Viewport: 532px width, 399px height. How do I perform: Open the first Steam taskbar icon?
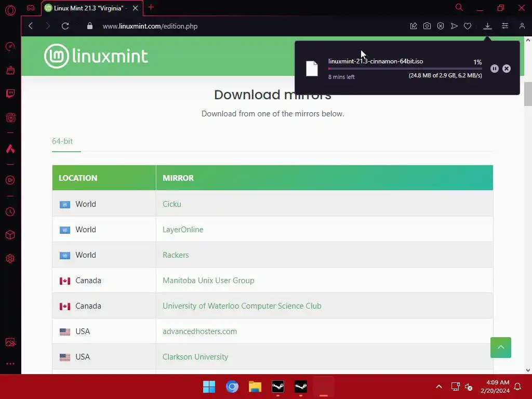point(278,387)
